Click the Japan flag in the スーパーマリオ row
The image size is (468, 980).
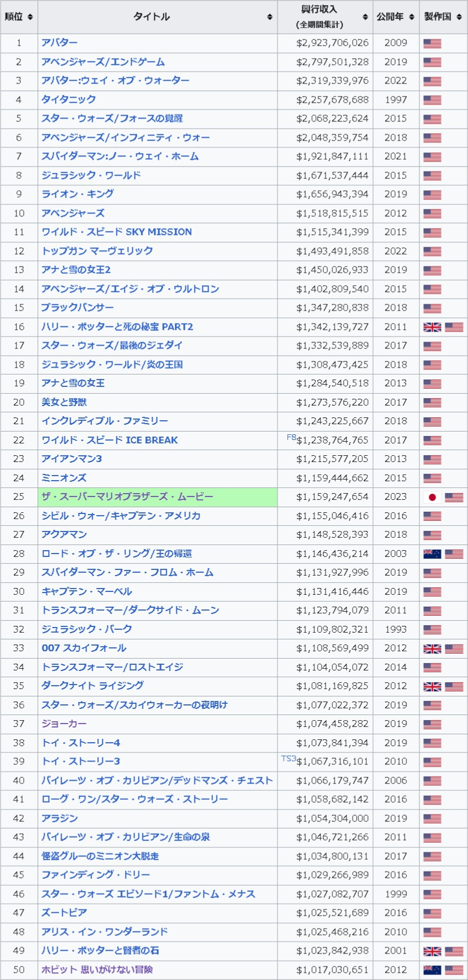tap(432, 497)
